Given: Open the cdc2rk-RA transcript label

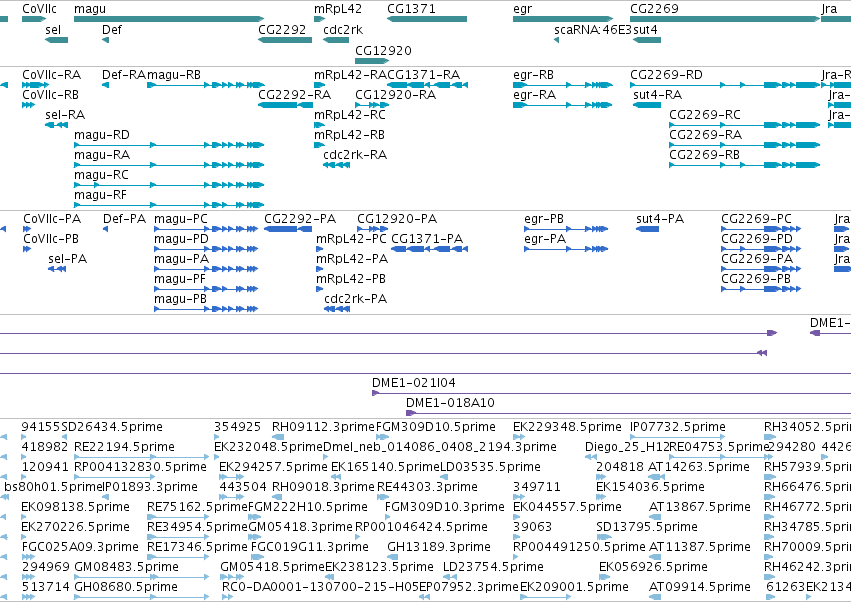Looking at the screenshot, I should coord(355,155).
